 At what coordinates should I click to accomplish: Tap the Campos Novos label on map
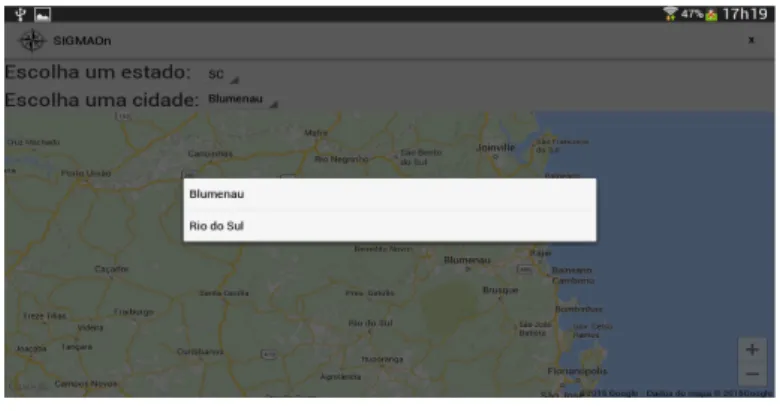point(86,384)
